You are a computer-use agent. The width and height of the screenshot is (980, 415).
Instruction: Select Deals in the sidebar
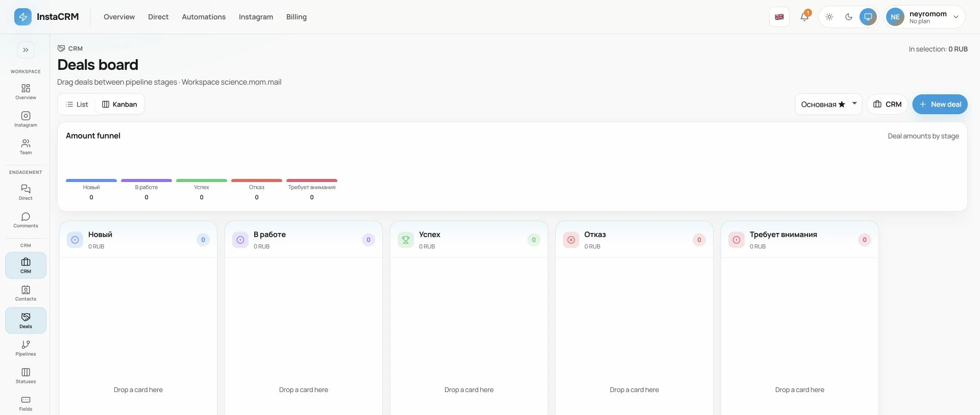(x=26, y=321)
